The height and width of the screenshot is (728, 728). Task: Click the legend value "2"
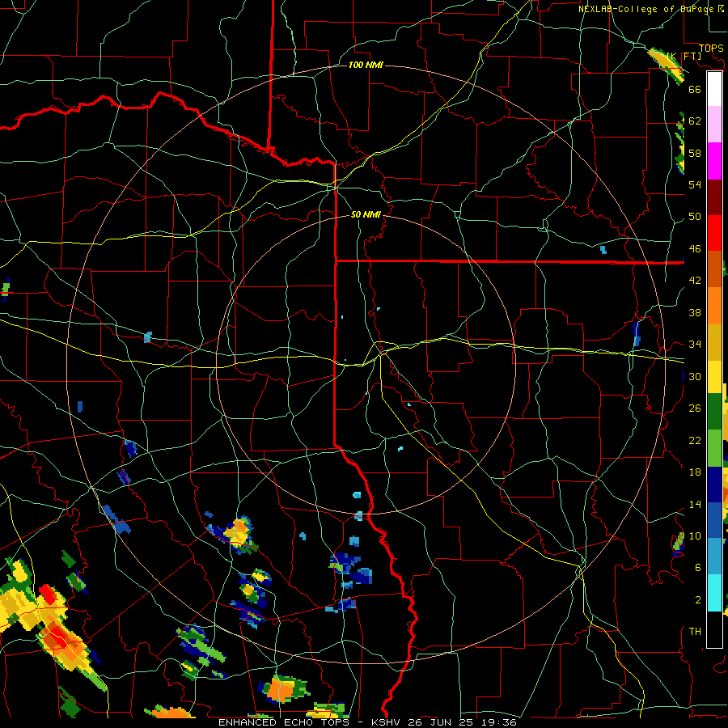pos(697,599)
